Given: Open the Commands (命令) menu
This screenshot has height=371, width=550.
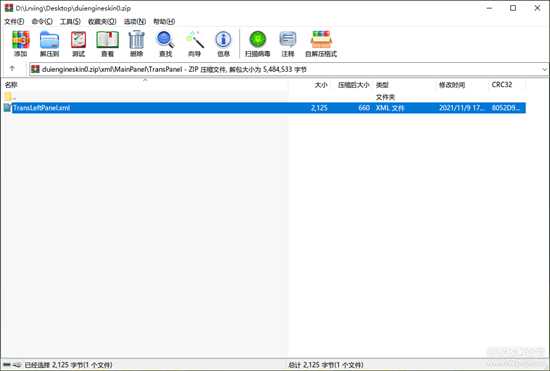Looking at the screenshot, I should pyautogui.click(x=42, y=21).
